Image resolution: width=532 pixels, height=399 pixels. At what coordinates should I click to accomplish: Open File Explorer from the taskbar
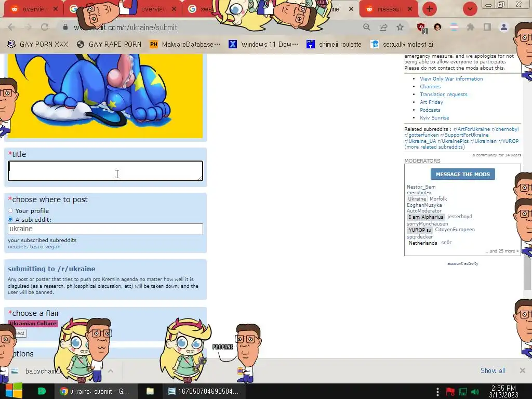pos(150,391)
